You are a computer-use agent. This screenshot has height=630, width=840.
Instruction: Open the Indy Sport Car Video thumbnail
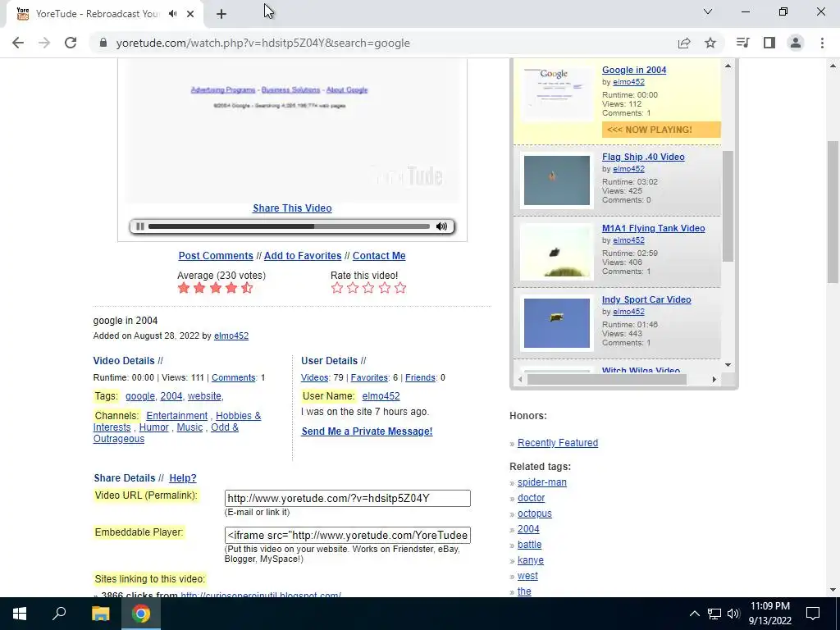(557, 323)
